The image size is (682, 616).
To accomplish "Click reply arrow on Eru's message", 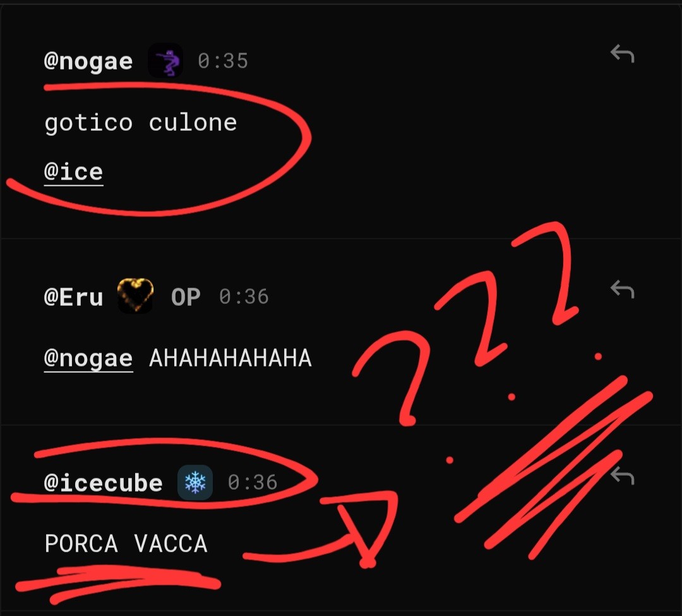I will pyautogui.click(x=623, y=289).
